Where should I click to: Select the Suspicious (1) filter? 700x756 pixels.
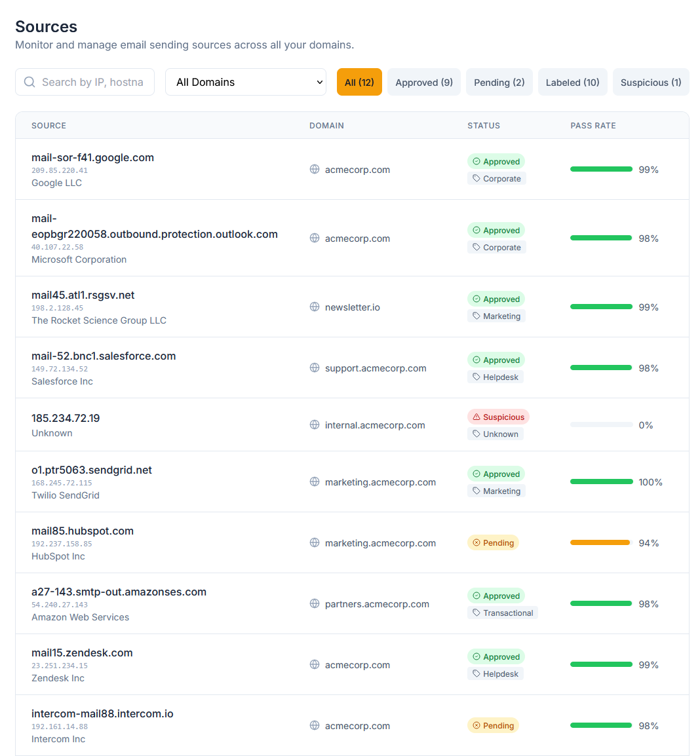point(651,82)
